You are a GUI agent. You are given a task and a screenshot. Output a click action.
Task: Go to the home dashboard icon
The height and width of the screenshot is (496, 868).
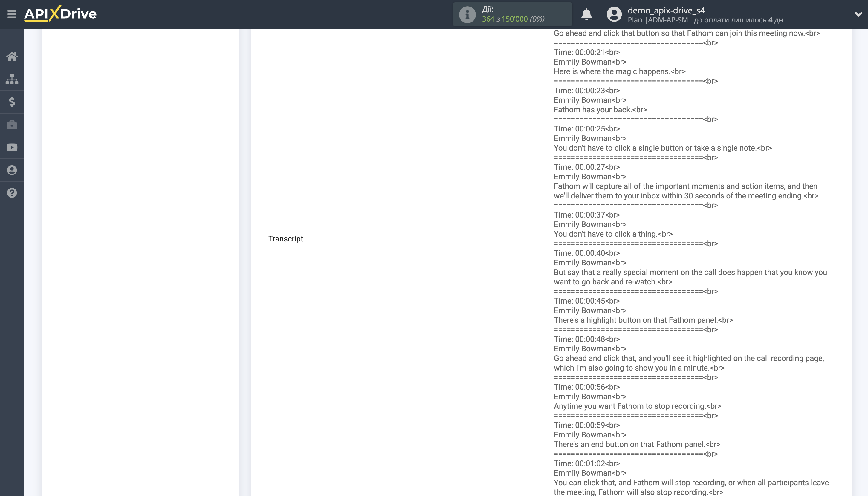click(12, 56)
